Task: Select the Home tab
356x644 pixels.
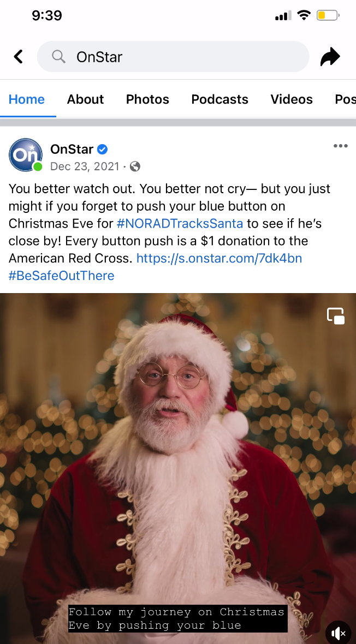Action: pos(27,99)
